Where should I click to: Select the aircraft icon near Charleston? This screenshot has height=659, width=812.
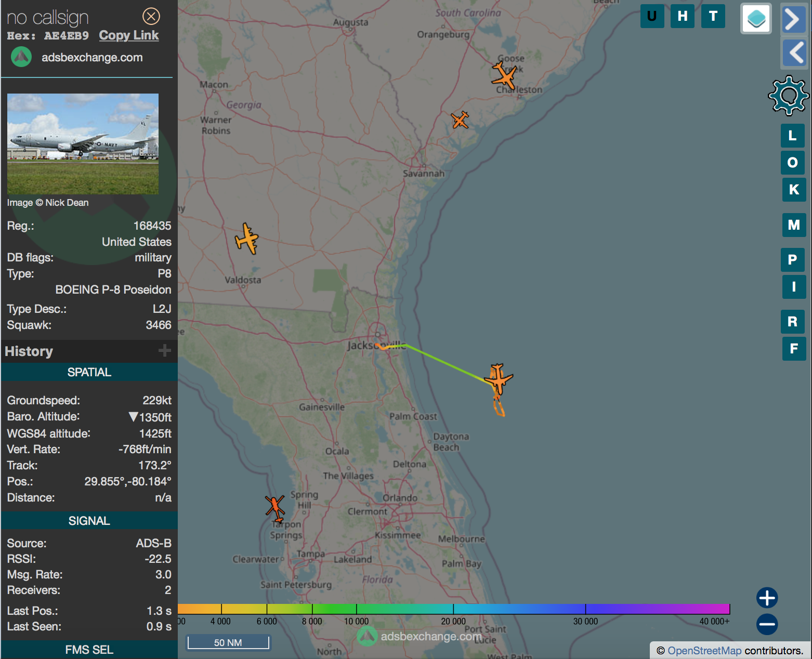pos(504,76)
